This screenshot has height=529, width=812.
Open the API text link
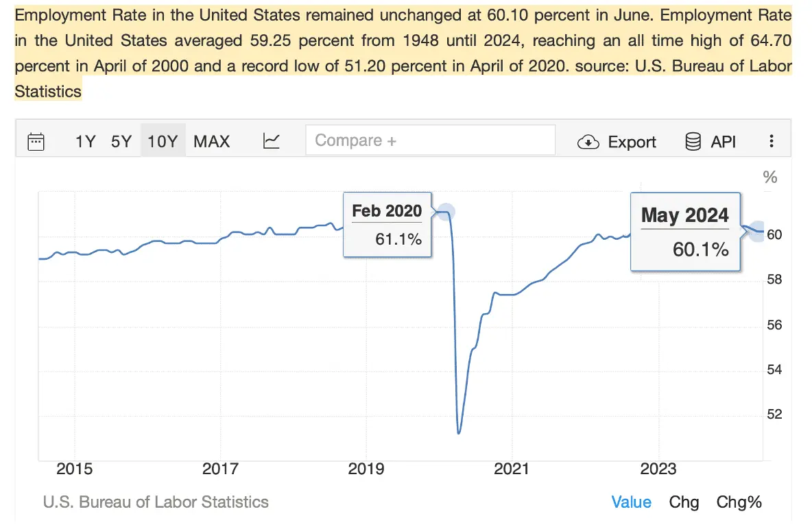[723, 142]
